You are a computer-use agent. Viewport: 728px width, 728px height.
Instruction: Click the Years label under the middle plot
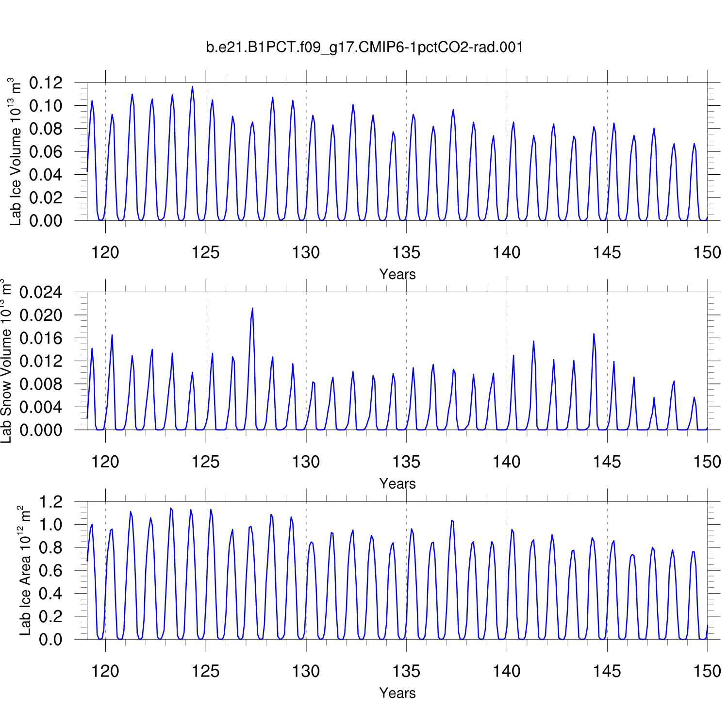(x=397, y=483)
